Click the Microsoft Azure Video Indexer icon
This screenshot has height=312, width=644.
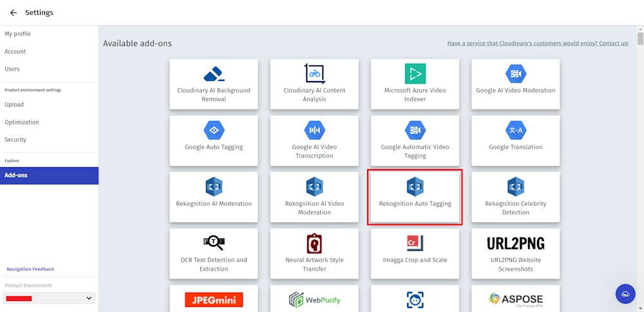pos(415,74)
